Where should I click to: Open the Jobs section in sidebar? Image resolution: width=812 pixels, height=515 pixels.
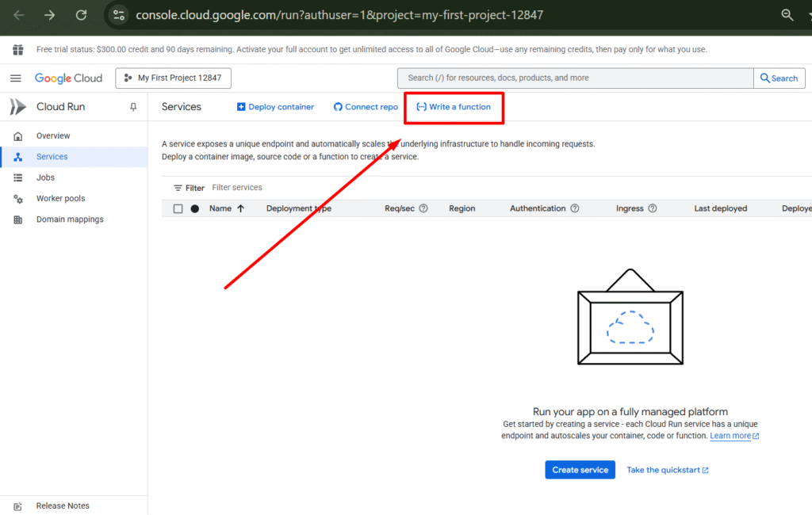[45, 177]
